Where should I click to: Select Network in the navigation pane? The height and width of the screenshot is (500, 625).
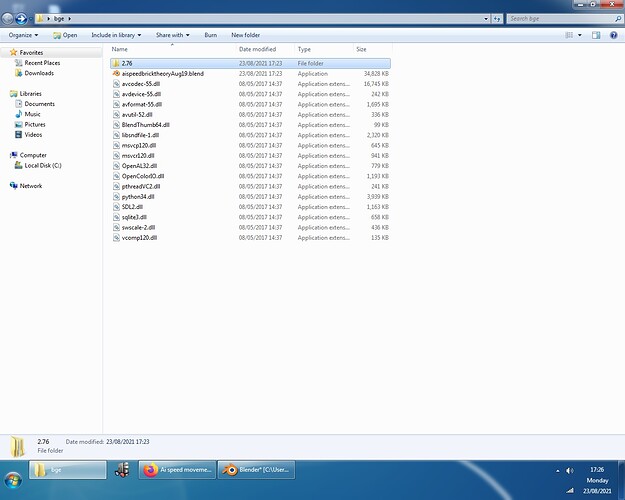31,186
